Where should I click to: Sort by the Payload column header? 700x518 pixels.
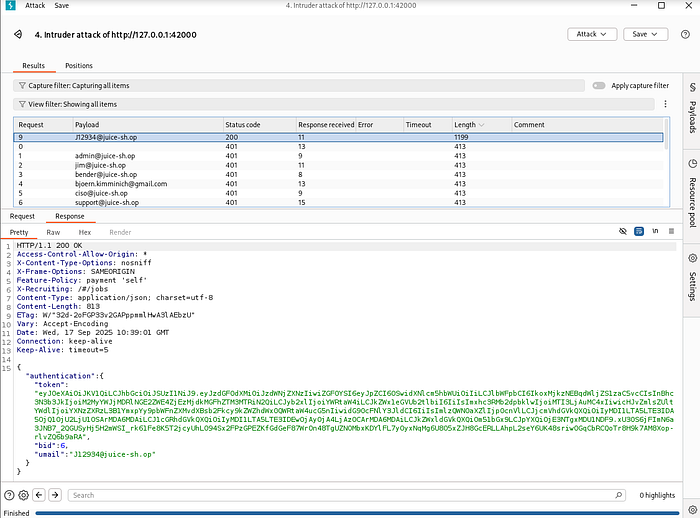(148, 125)
